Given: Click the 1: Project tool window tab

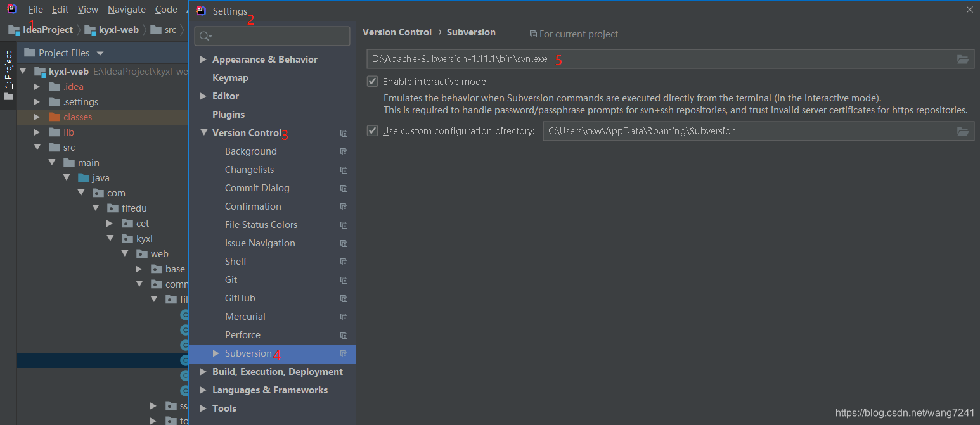Looking at the screenshot, I should [x=8, y=76].
